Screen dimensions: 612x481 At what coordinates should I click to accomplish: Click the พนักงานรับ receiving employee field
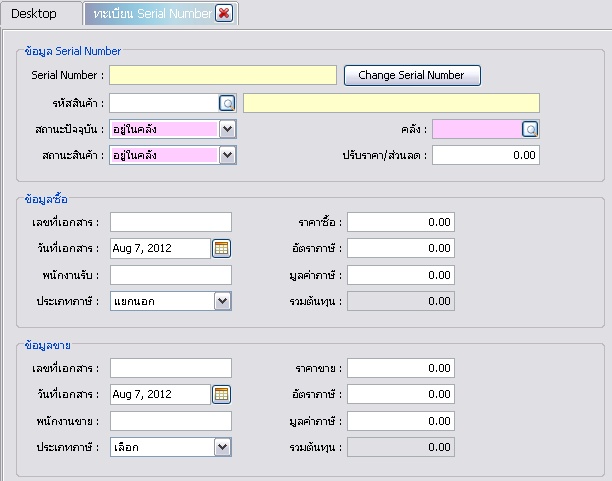[x=170, y=274]
